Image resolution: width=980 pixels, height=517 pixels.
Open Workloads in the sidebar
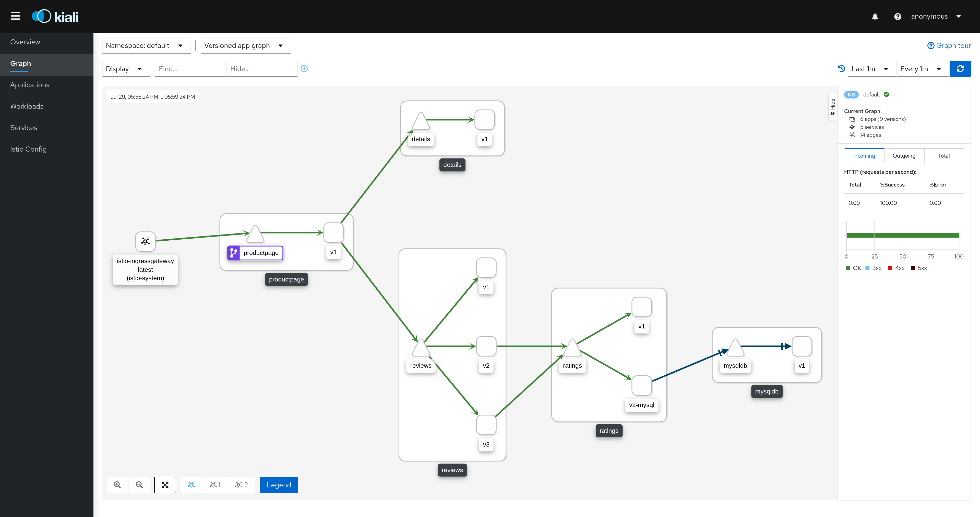coord(27,106)
